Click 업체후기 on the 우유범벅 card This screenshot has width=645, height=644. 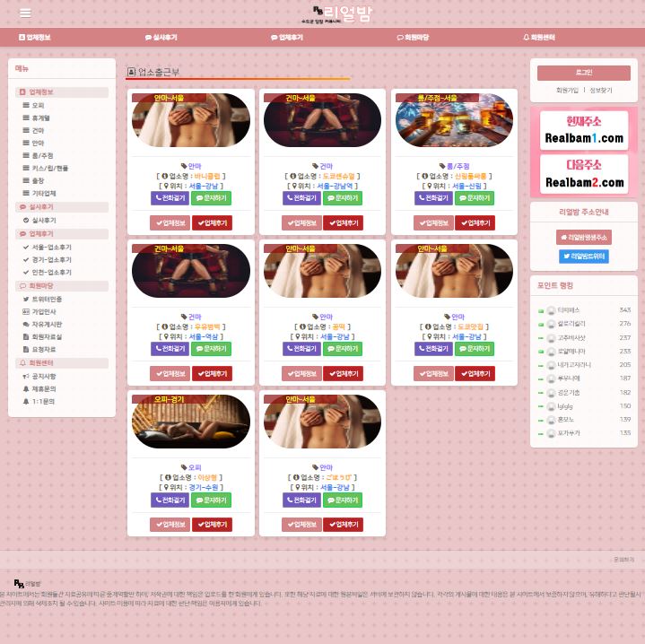(213, 374)
